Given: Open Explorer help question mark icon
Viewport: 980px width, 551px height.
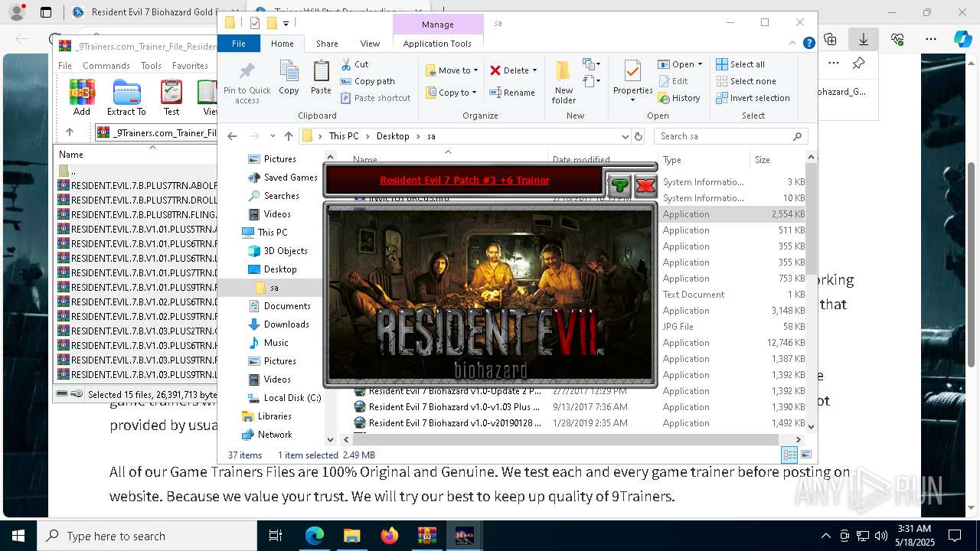Looking at the screenshot, I should point(808,44).
